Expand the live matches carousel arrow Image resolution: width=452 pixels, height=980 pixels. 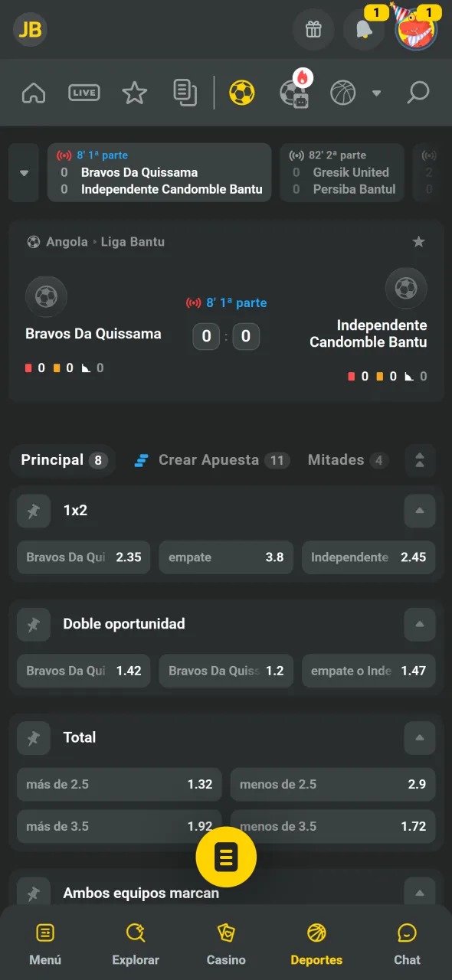coord(23,172)
